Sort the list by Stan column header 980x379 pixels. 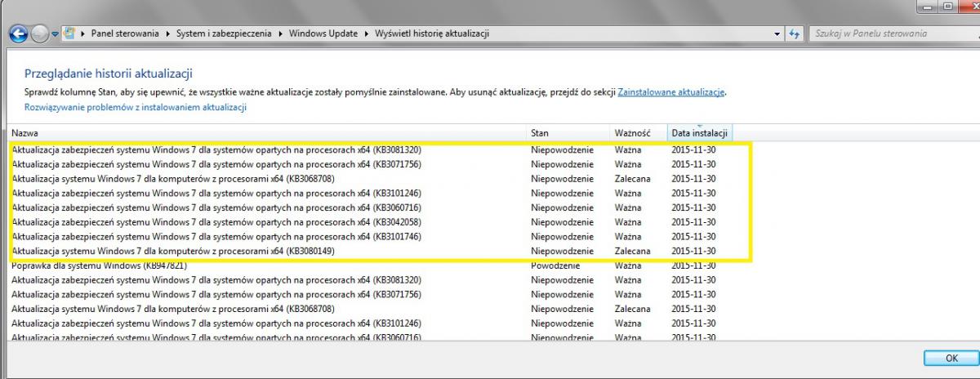(568, 132)
